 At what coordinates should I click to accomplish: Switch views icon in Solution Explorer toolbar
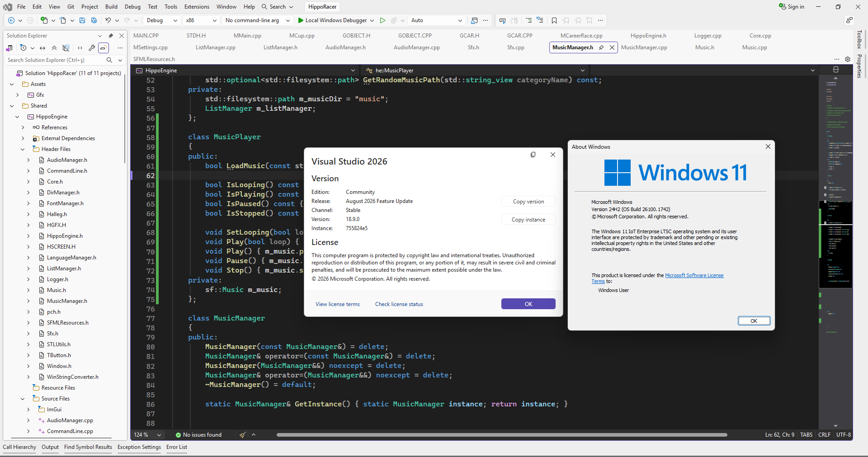click(x=9, y=48)
